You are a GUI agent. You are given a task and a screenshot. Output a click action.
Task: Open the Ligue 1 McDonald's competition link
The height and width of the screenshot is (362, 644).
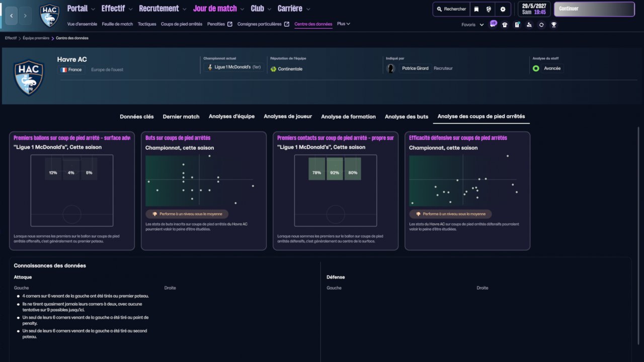click(x=233, y=67)
